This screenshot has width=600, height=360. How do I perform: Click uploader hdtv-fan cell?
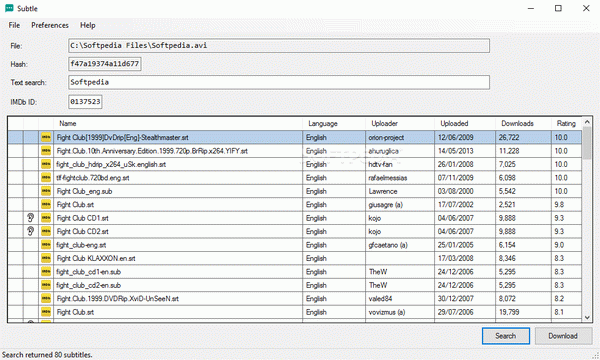(x=400, y=164)
